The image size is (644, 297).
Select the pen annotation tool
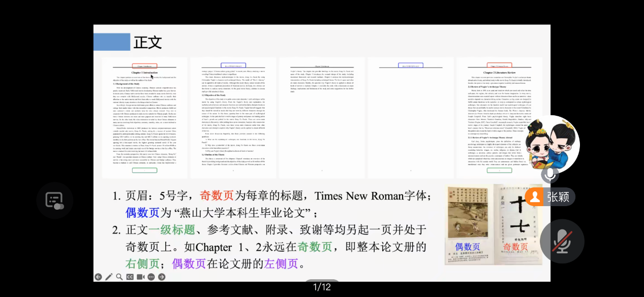109,277
